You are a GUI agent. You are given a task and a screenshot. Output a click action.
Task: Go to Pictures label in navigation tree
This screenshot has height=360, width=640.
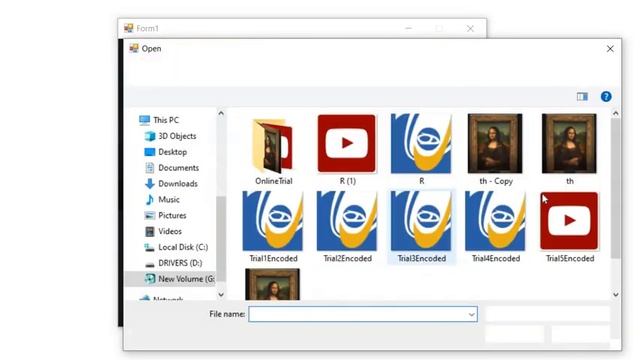(172, 216)
